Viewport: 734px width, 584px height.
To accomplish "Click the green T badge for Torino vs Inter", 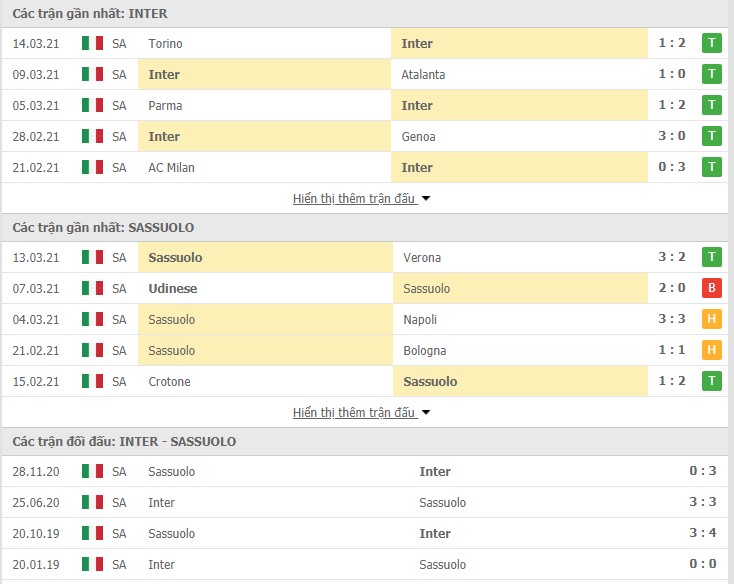I will (712, 43).
